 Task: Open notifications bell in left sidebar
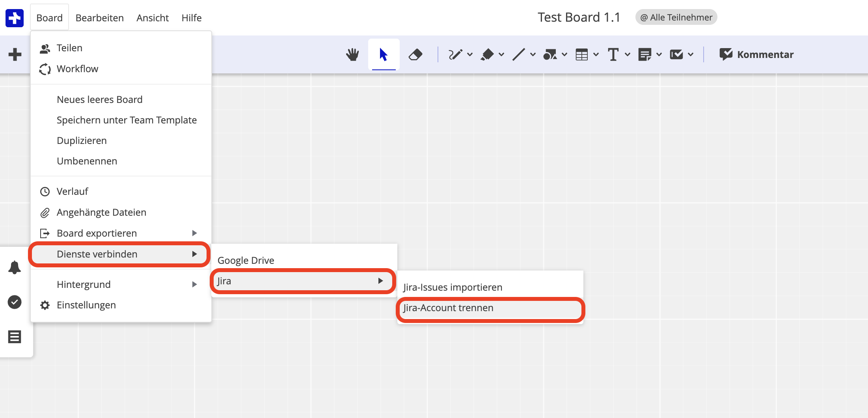[15, 267]
